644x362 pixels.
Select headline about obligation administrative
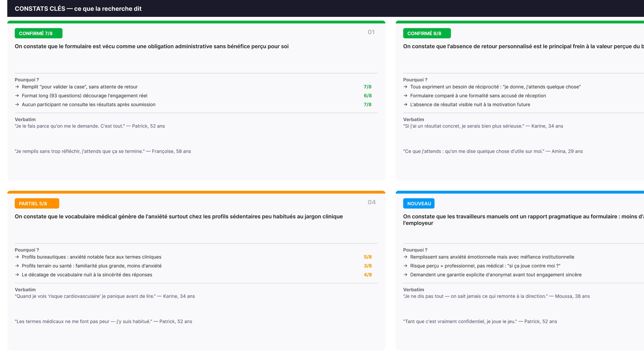pos(152,46)
